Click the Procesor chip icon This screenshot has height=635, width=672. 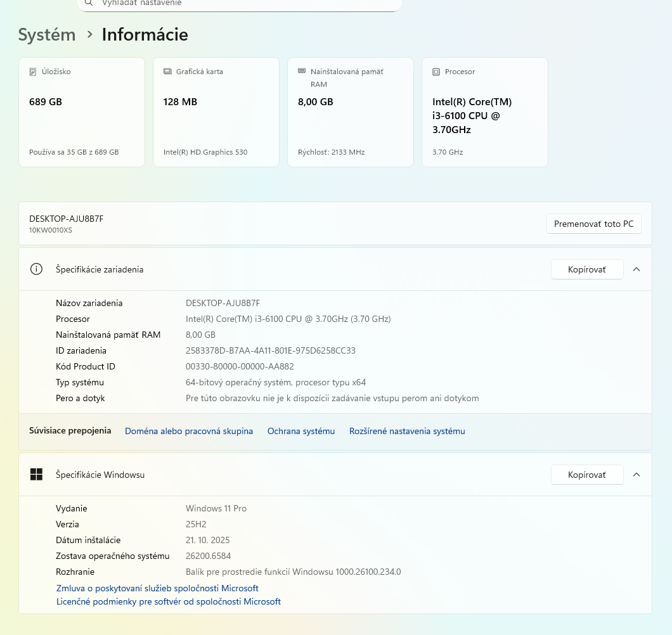click(436, 72)
